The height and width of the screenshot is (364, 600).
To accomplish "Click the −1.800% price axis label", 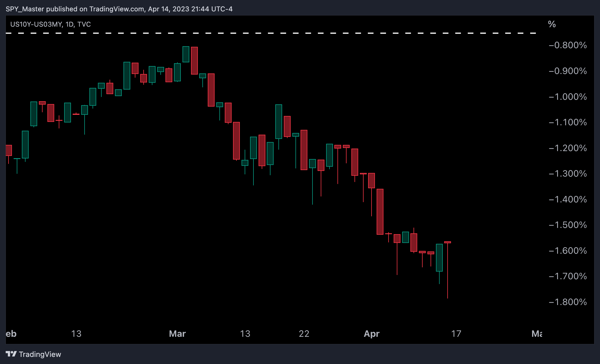I will pyautogui.click(x=568, y=302).
